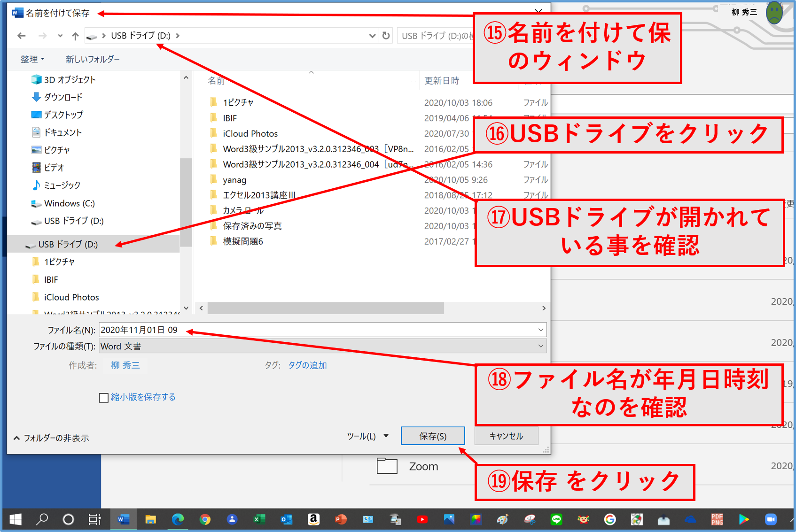Viewport: 796px width, 532px height.
Task: Click the search box for USB ドライブ (D:)
Action: [436, 36]
